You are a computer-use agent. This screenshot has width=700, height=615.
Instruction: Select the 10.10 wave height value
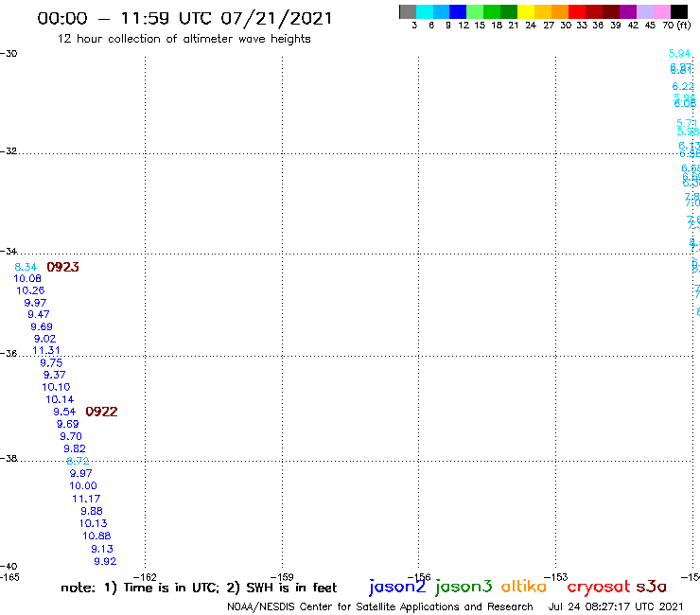point(56,387)
